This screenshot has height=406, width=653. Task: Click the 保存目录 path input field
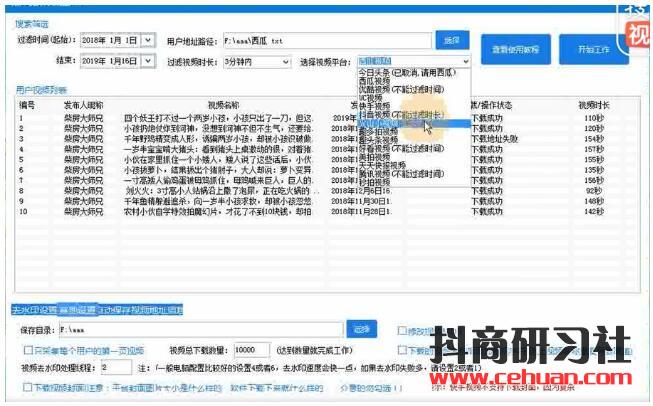point(201,330)
